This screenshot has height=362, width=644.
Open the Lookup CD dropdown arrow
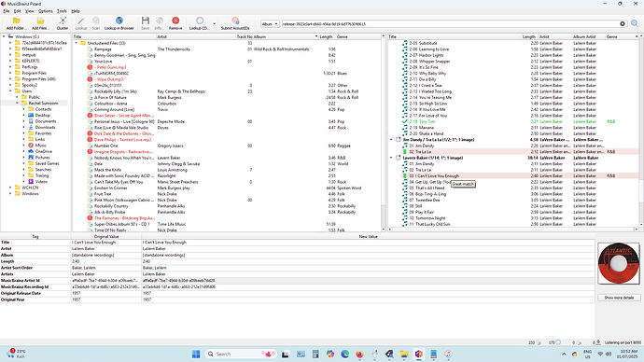tap(214, 24)
